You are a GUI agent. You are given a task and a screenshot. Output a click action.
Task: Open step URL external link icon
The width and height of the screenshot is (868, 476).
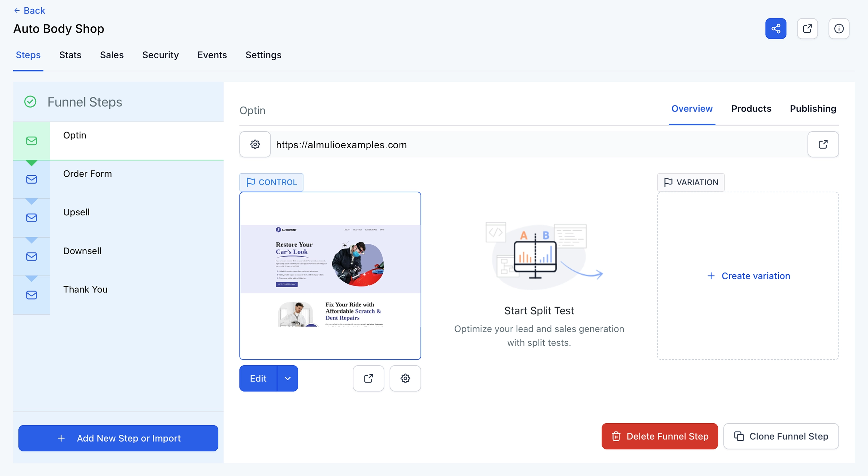click(x=823, y=144)
